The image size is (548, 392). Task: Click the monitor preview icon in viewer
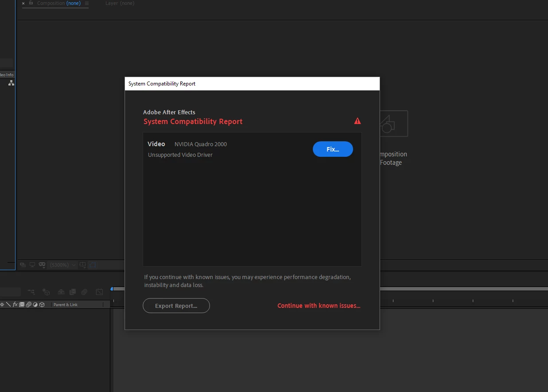[32, 265]
